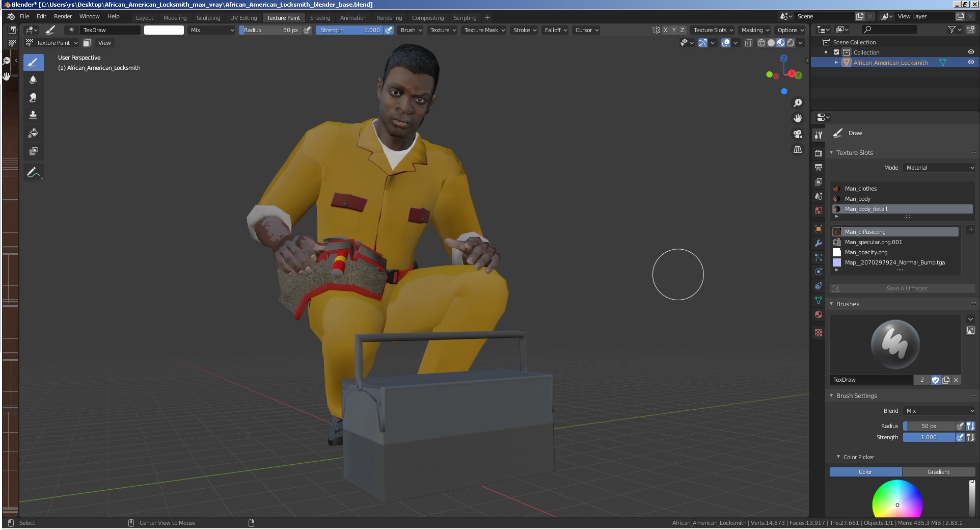Open the Falloff dropdown
Image resolution: width=980 pixels, height=530 pixels.
point(556,30)
